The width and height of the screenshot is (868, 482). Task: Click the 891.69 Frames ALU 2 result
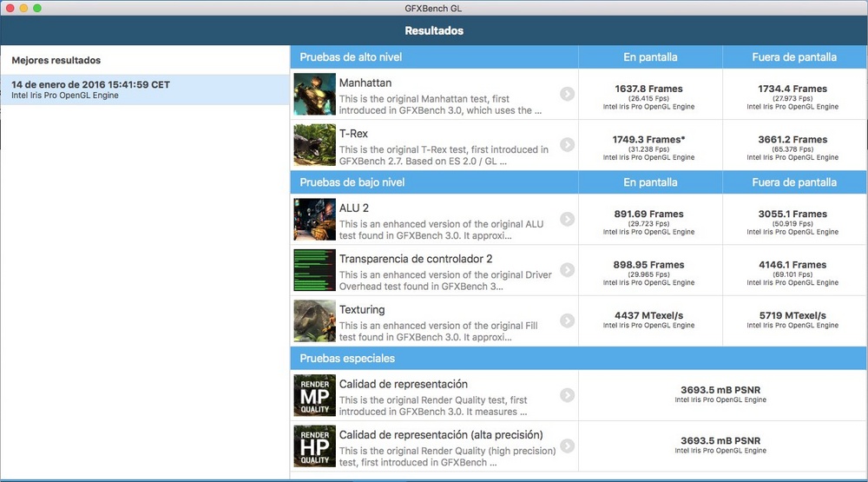[648, 214]
